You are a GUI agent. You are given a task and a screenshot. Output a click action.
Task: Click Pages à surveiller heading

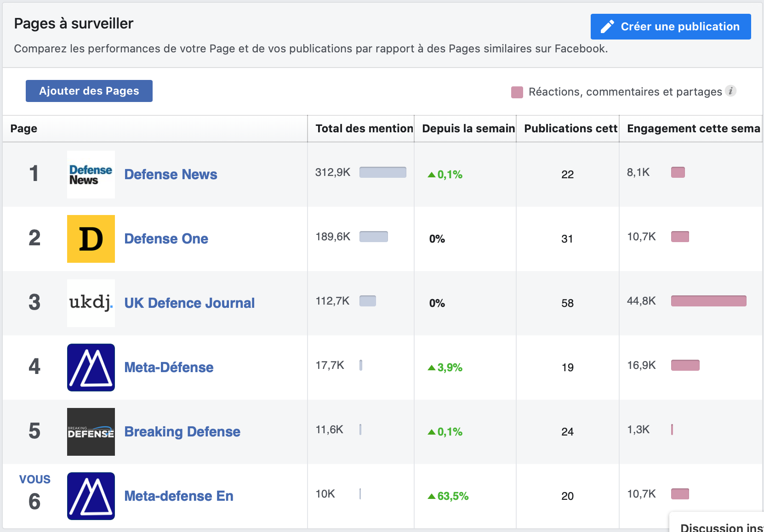74,23
